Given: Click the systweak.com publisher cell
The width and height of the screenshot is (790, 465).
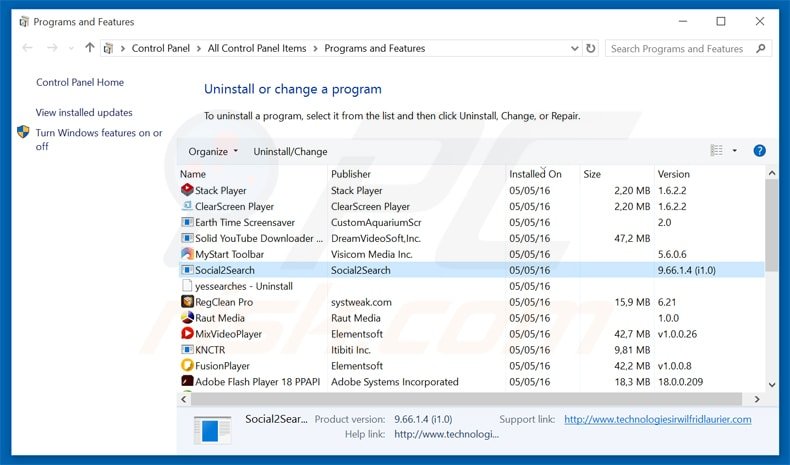Looking at the screenshot, I should (361, 302).
